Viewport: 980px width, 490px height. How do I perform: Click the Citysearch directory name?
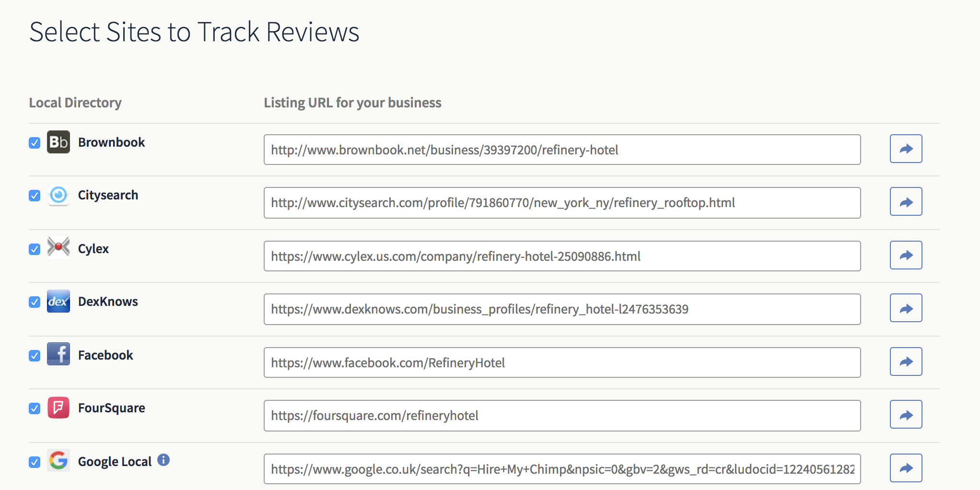[x=108, y=195]
